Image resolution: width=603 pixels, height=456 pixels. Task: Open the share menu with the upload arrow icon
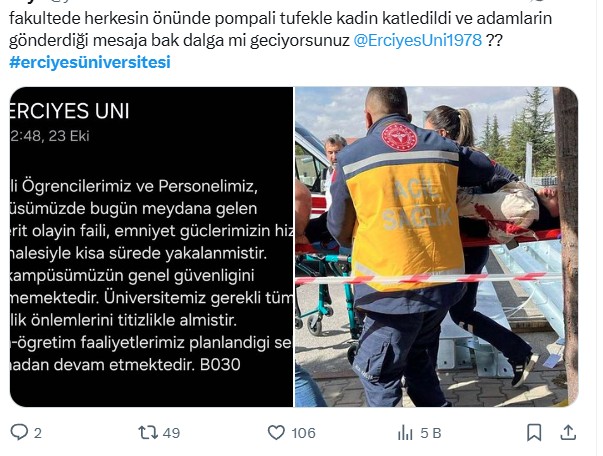[568, 433]
